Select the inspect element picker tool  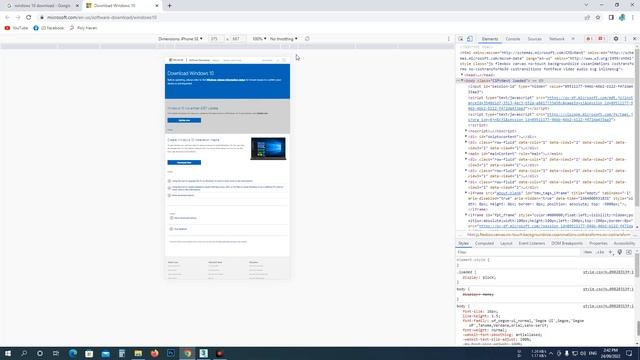[x=460, y=39]
